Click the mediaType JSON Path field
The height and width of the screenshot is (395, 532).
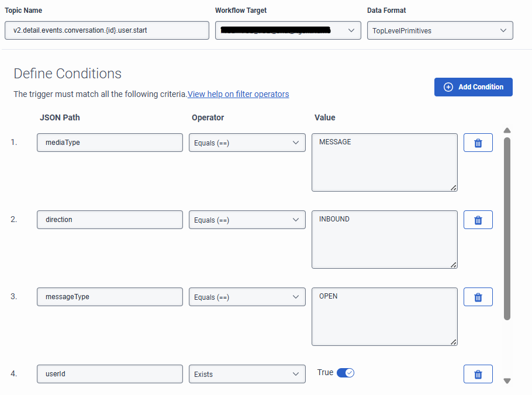click(109, 143)
